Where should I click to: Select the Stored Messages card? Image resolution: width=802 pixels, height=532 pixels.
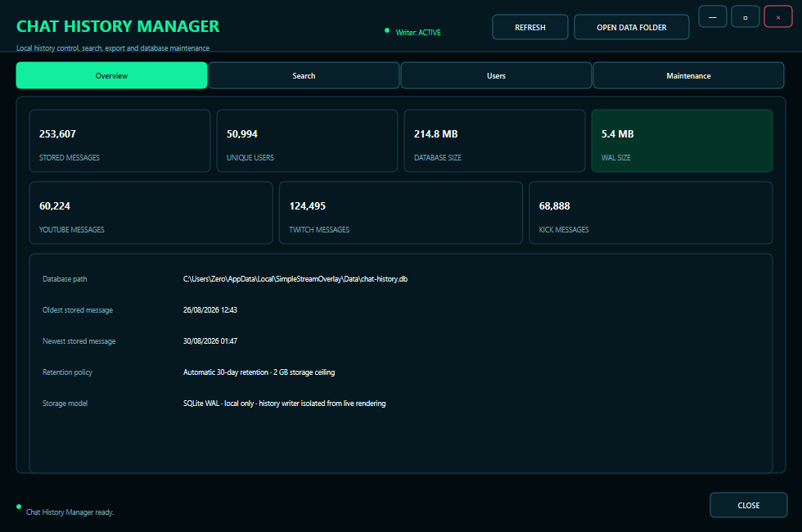[119, 141]
